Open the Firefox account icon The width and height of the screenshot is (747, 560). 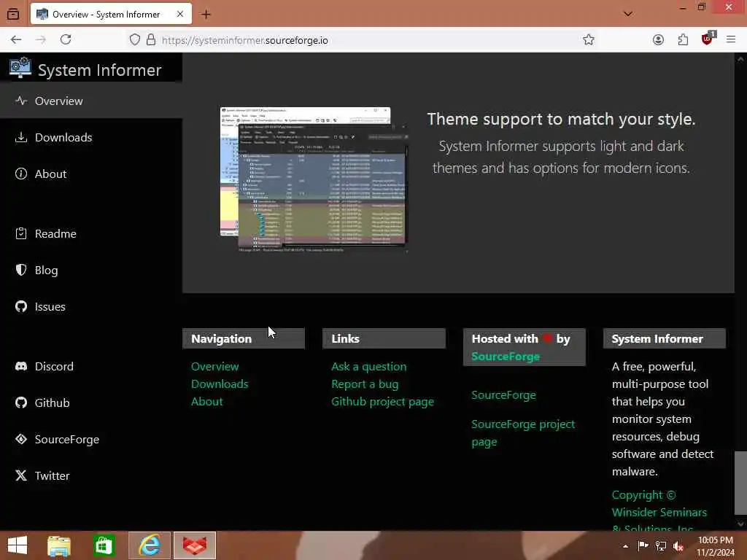tap(658, 39)
